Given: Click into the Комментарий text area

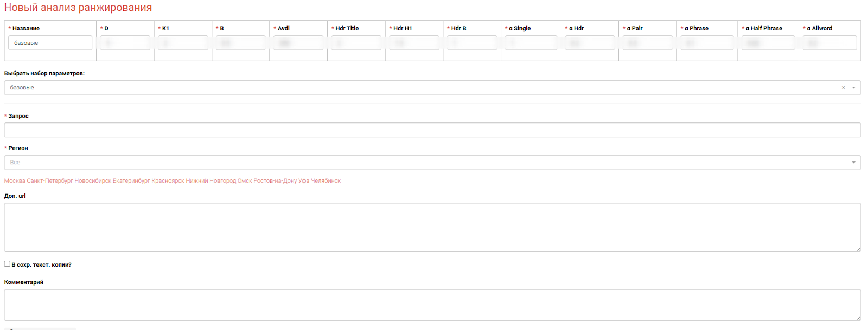Looking at the screenshot, I should click(432, 305).
